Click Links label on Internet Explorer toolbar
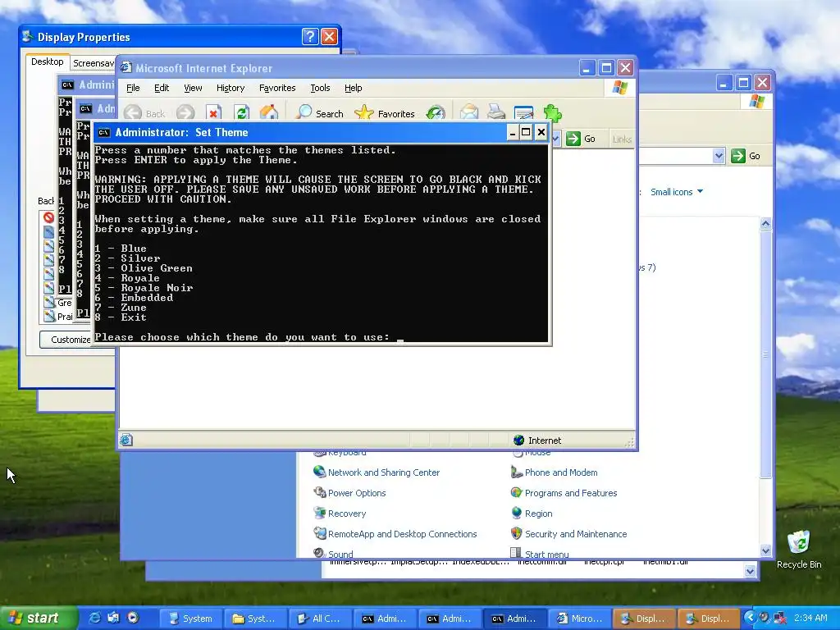 pyautogui.click(x=622, y=139)
